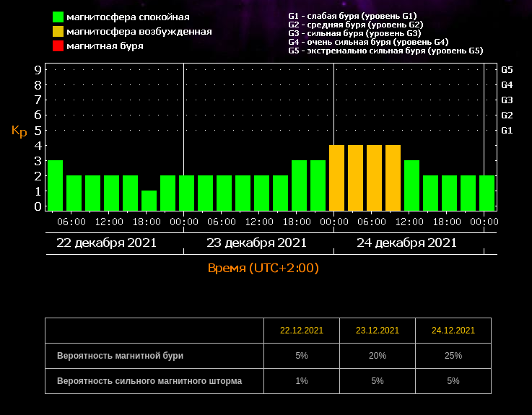Click the '9' value on Kp axis
This screenshot has width=532, height=415.
coord(38,70)
